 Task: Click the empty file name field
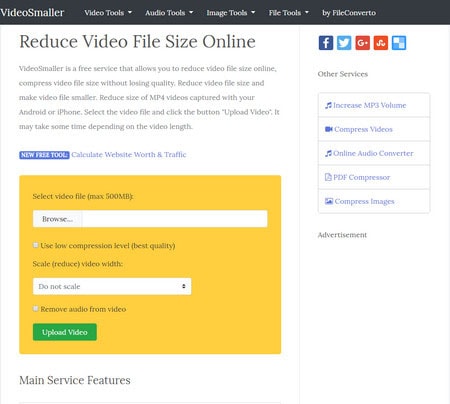(175, 219)
